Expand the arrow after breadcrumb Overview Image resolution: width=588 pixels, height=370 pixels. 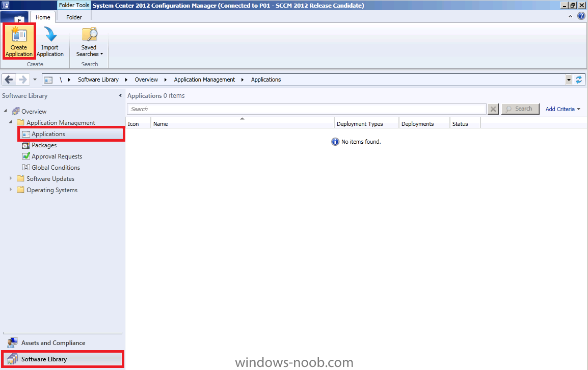(x=166, y=80)
